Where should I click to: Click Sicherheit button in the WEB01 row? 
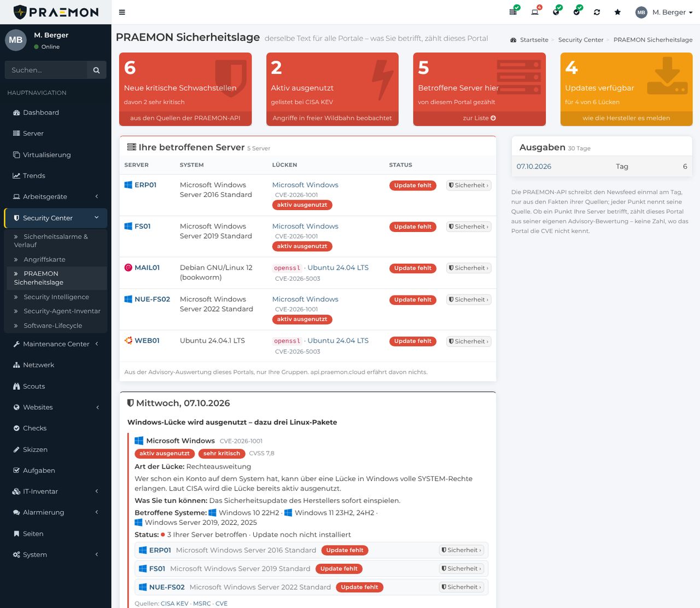(469, 341)
